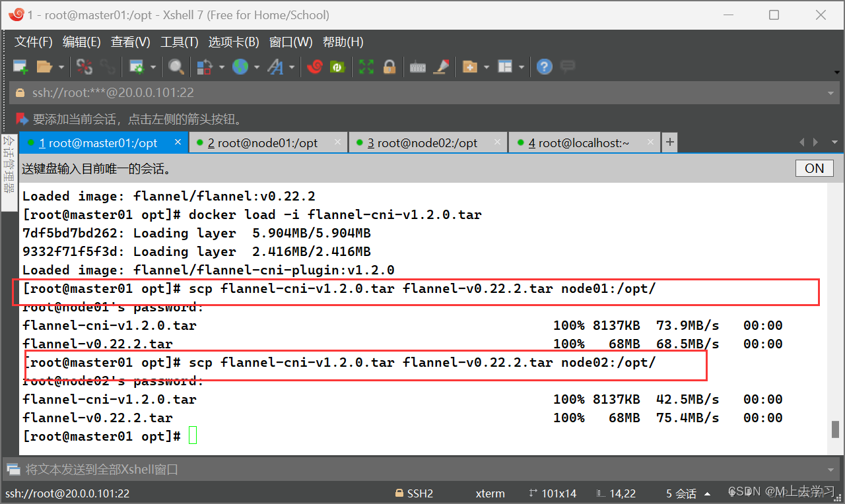Switch to tab 3 root@node02:/opt
The height and width of the screenshot is (504, 845).
(428, 142)
